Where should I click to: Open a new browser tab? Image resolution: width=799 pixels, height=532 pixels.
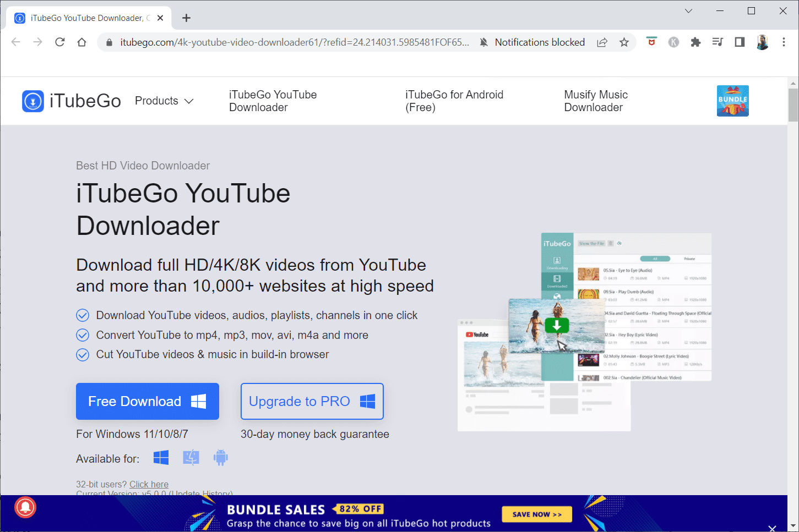pos(186,18)
